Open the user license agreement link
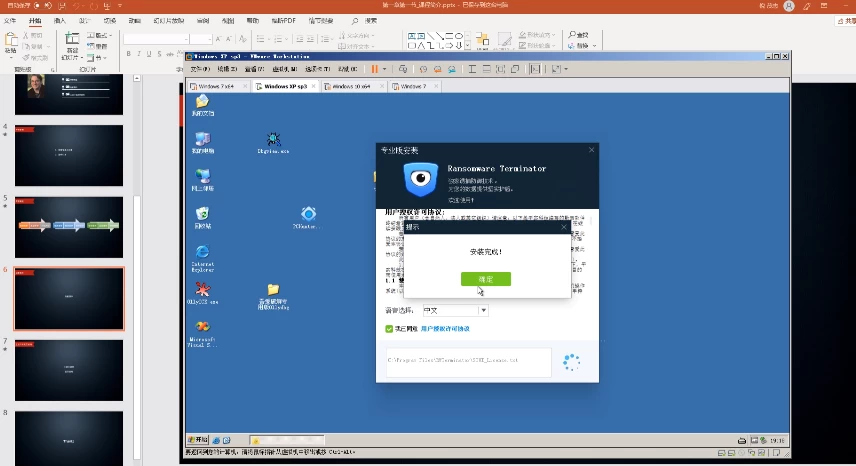Screen dimensions: 856x466 click(x=445, y=328)
